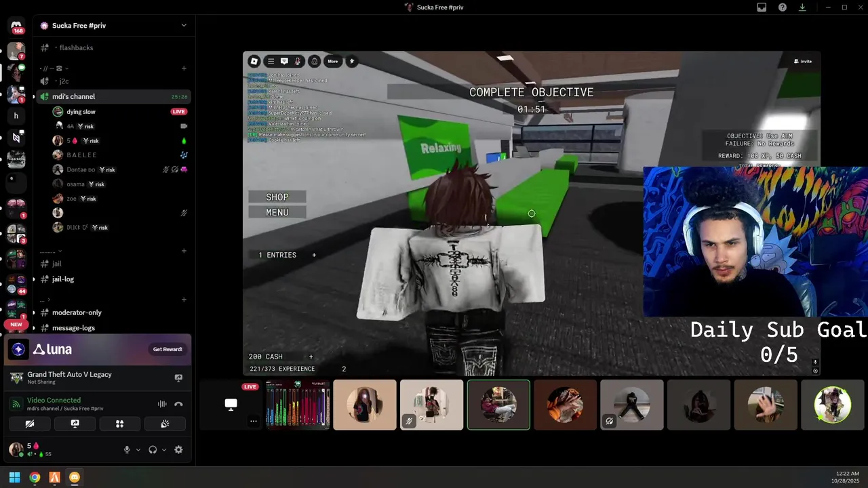Open microphone input options chevron
868x488 pixels.
coord(138,449)
